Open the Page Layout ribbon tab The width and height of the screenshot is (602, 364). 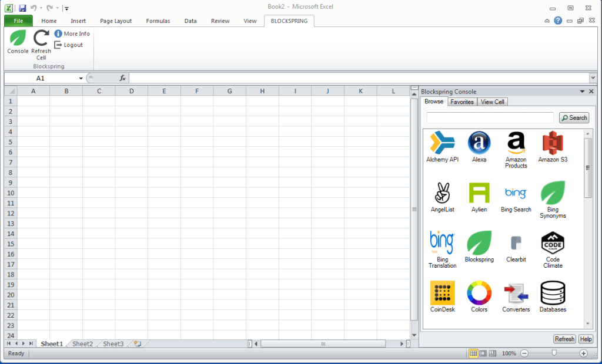(x=116, y=21)
